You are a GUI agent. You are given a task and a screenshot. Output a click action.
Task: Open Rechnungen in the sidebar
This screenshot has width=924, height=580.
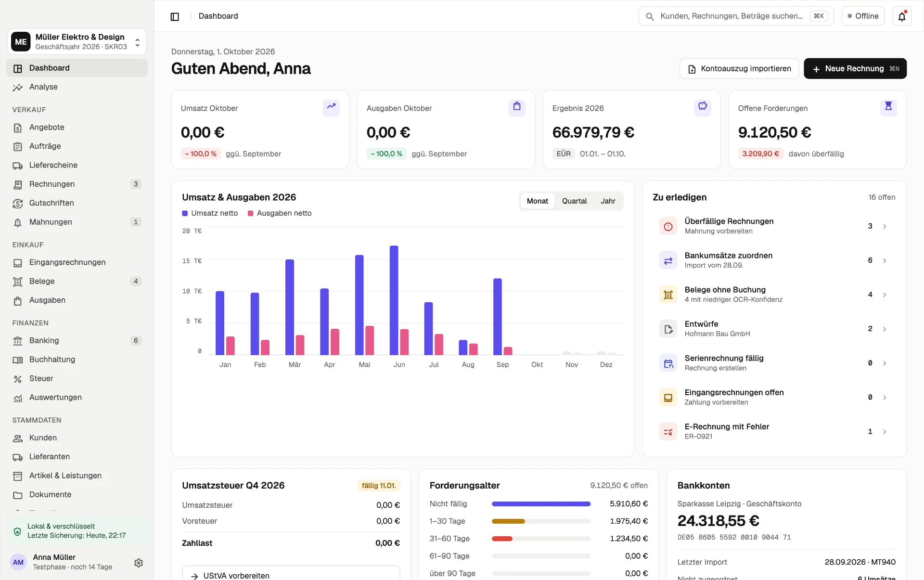(77, 184)
